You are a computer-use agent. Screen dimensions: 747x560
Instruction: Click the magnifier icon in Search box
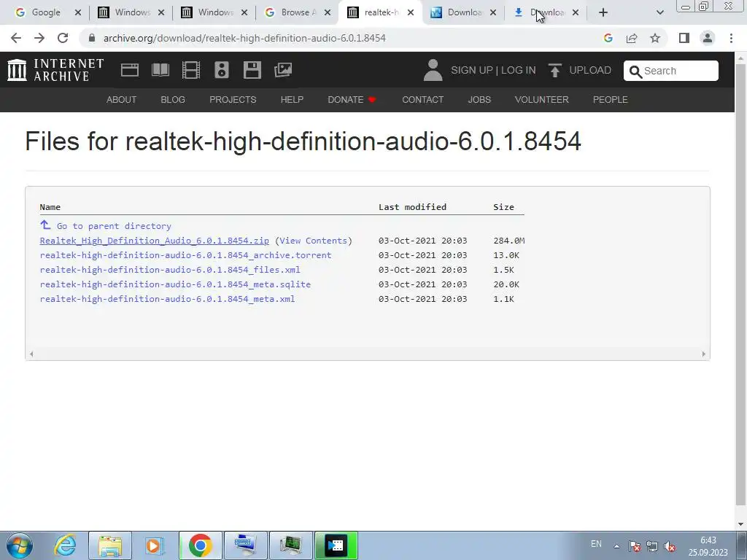tap(635, 71)
